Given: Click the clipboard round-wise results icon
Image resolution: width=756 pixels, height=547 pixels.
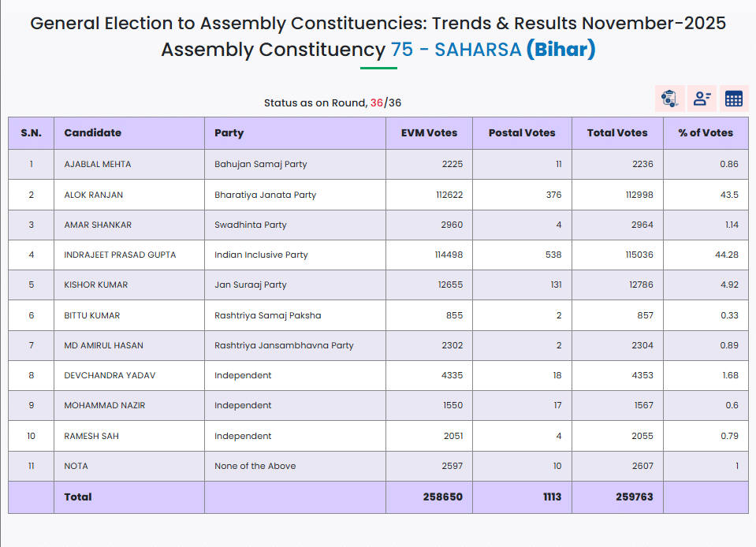Looking at the screenshot, I should click(x=670, y=99).
